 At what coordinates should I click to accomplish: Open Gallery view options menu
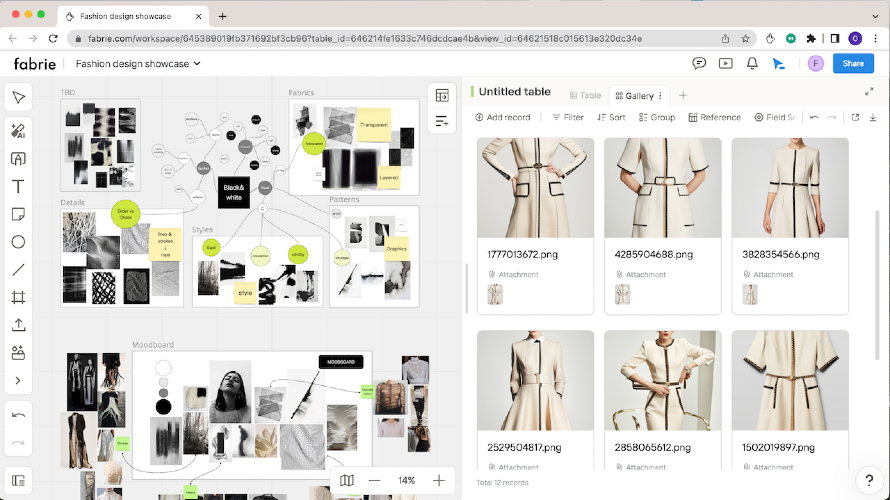tap(661, 96)
